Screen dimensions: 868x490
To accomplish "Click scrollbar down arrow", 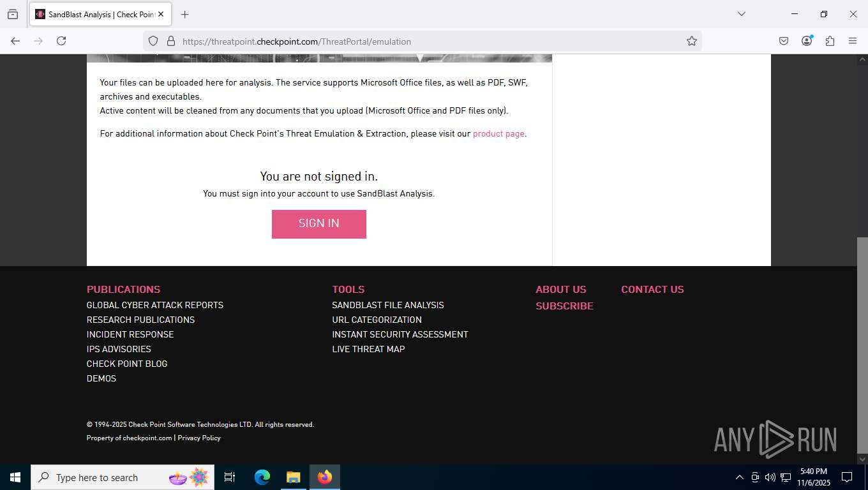I will (862, 459).
